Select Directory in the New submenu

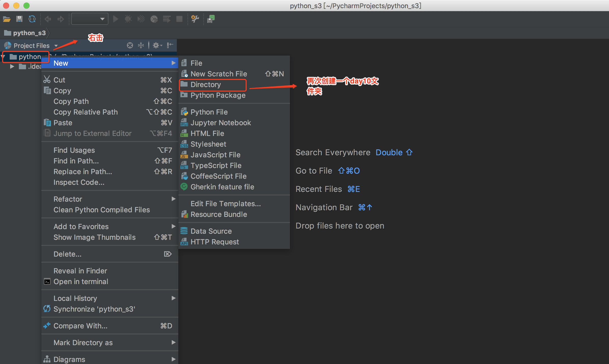pos(234,85)
